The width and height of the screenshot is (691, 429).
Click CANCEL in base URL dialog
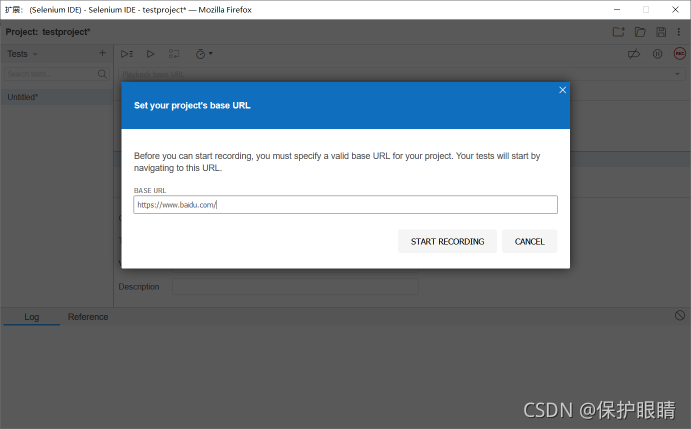(529, 241)
